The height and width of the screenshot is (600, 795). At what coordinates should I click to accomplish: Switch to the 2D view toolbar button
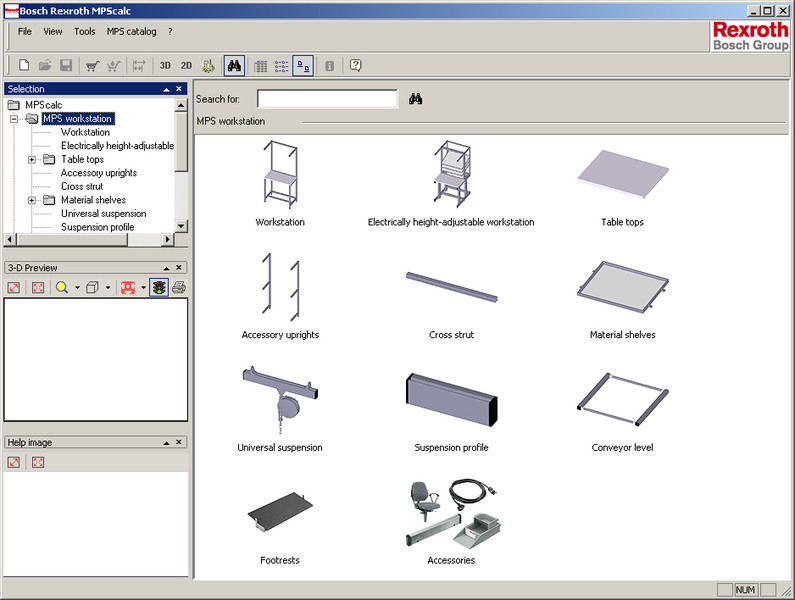coord(186,66)
